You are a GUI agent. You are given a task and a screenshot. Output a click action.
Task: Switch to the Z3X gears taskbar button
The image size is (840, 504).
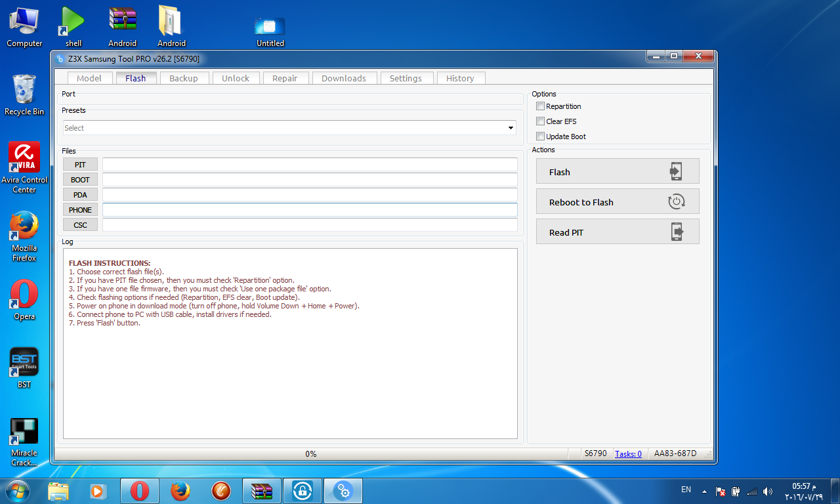343,491
